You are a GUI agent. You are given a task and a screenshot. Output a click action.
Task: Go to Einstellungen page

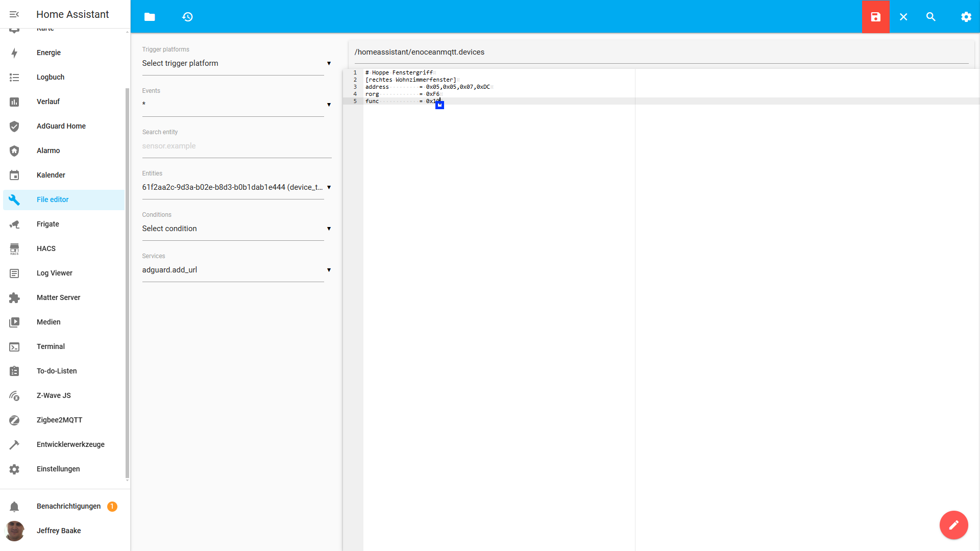pos(64,469)
